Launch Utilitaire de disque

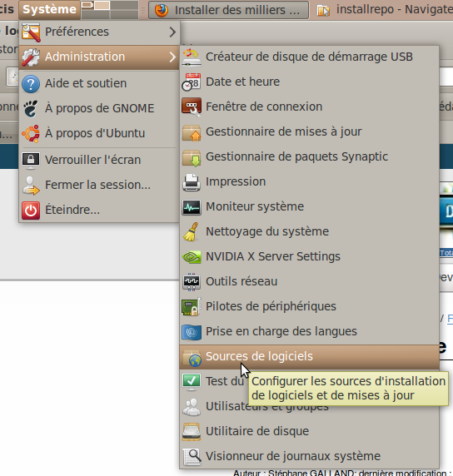309,431
